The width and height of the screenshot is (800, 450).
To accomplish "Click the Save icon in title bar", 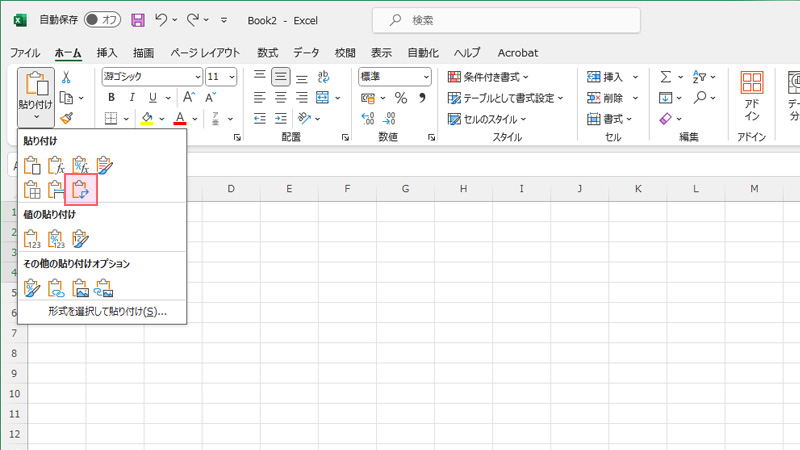I will pyautogui.click(x=137, y=19).
